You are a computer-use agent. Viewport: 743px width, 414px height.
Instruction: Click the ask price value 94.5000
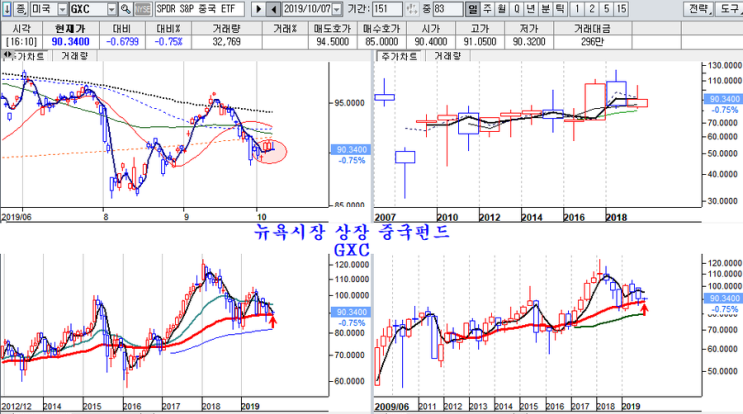click(x=333, y=42)
